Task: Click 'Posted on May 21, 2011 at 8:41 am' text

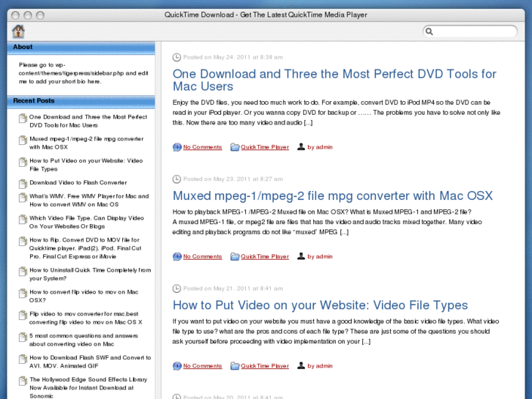Action: (233, 288)
